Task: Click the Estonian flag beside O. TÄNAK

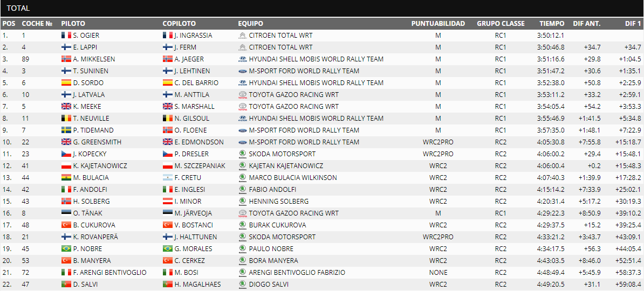Action: (x=66, y=213)
